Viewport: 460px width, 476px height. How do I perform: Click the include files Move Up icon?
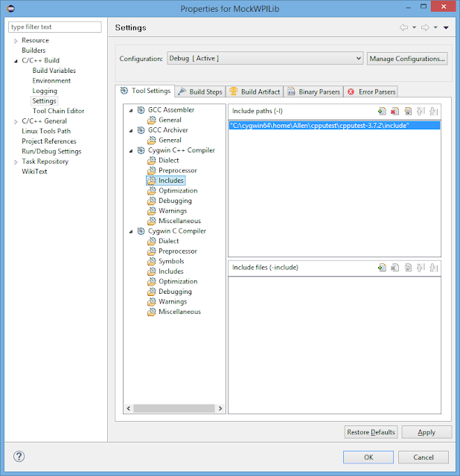(x=421, y=268)
